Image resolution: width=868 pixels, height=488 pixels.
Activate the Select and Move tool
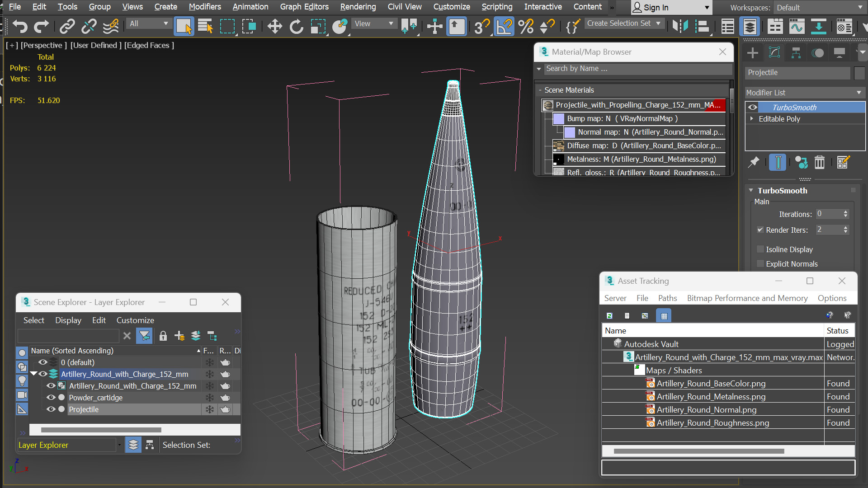click(x=274, y=27)
